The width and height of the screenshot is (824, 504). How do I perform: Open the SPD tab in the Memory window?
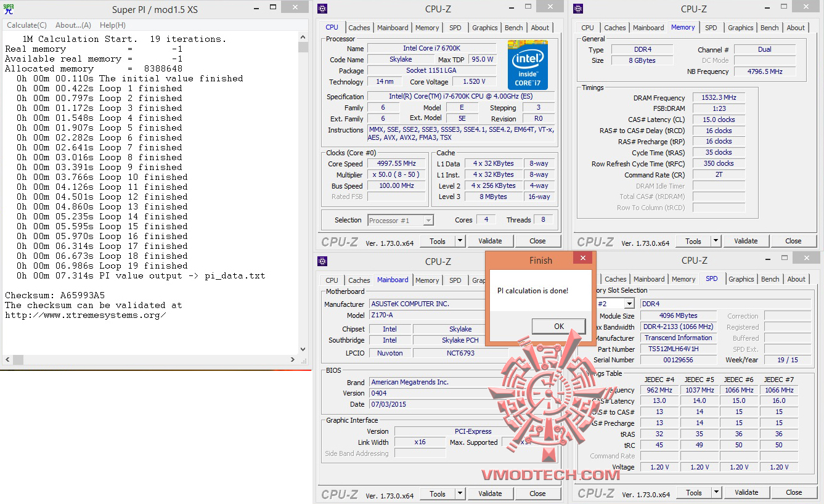point(711,28)
